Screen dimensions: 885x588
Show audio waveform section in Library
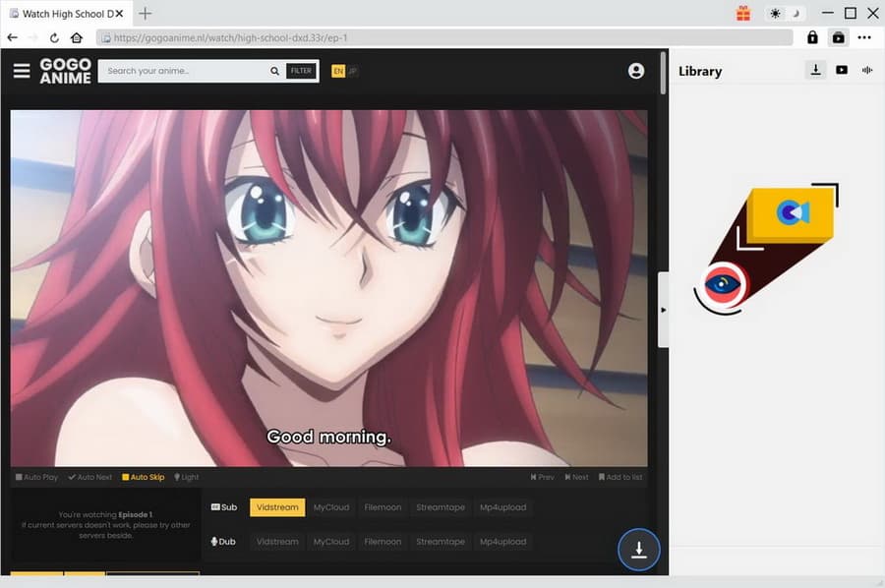click(867, 70)
